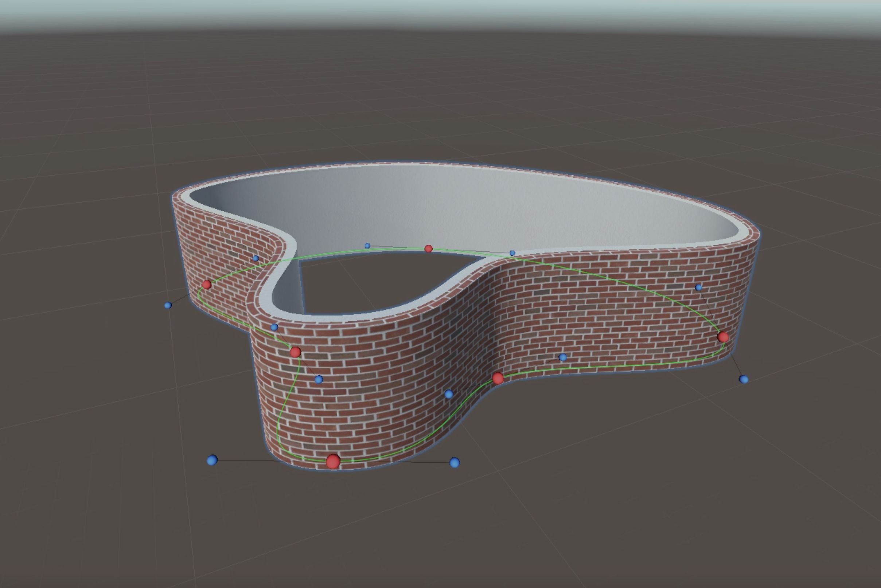Click blue handle left of the largest red anchor
The image size is (881, 588).
click(x=212, y=460)
